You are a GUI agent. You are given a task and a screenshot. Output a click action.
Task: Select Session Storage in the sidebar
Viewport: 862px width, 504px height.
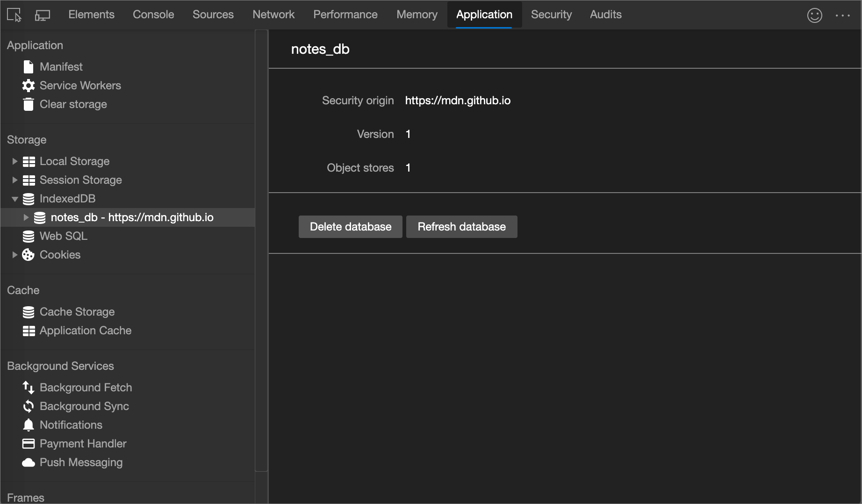point(80,180)
